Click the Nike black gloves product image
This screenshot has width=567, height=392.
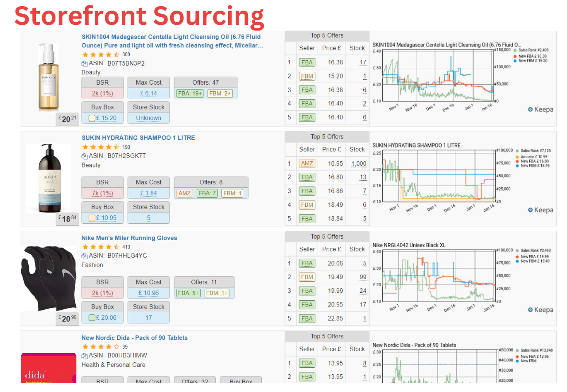(49, 278)
